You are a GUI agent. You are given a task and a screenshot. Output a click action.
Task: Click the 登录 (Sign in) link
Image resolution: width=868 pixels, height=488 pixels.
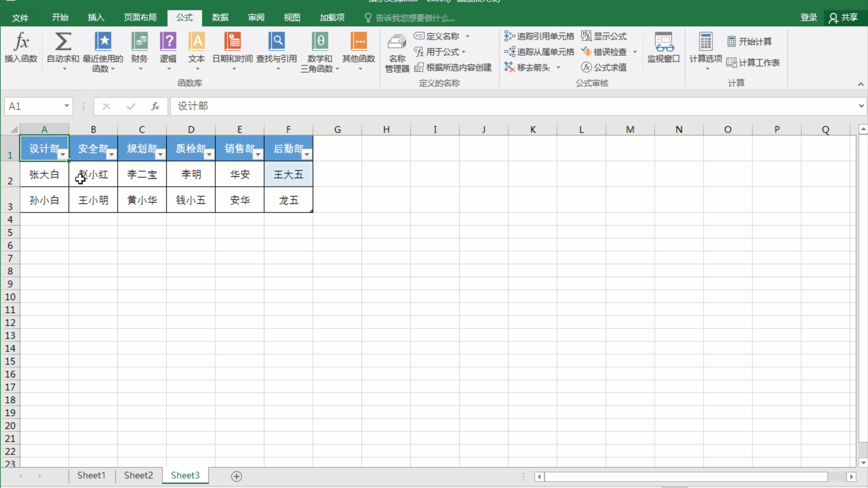[809, 18]
